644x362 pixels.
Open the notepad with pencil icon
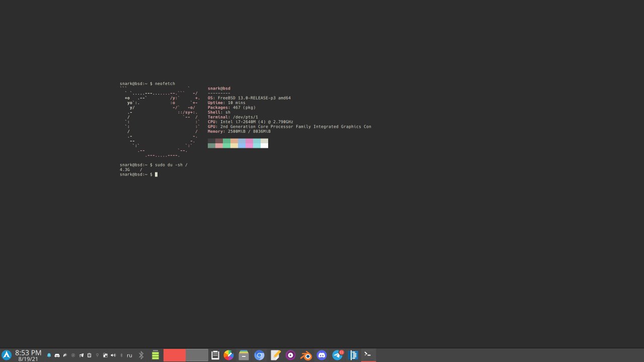[x=275, y=355]
